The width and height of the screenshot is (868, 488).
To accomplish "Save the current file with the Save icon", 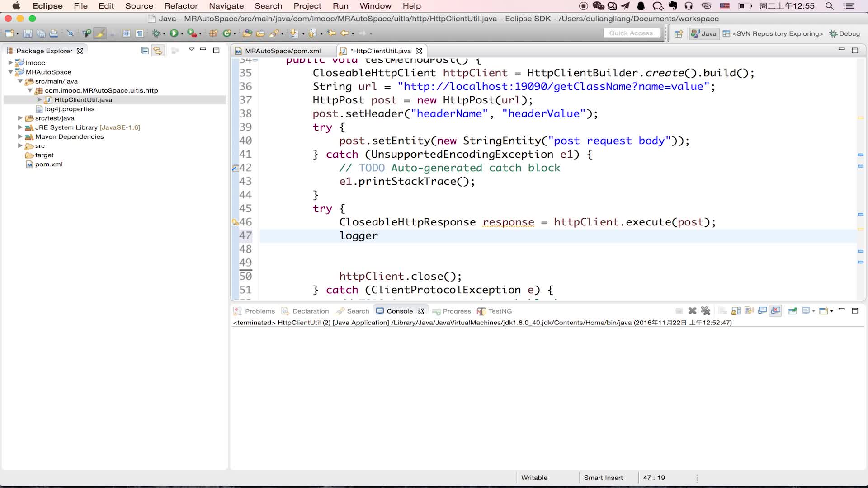I will [28, 33].
